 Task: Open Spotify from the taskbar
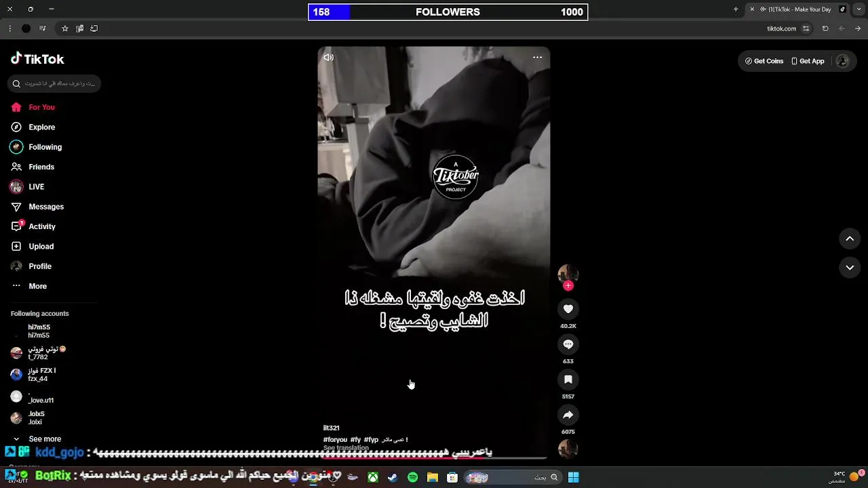pos(412,477)
